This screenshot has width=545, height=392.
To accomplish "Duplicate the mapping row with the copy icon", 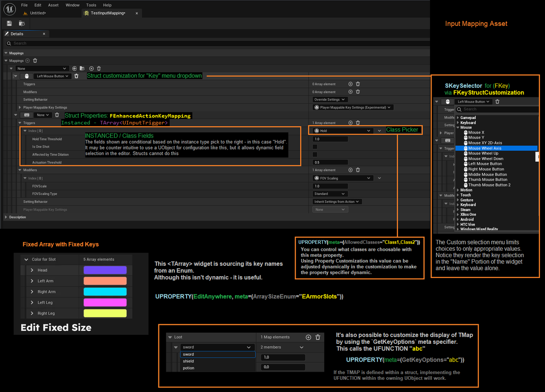I will click(82, 68).
